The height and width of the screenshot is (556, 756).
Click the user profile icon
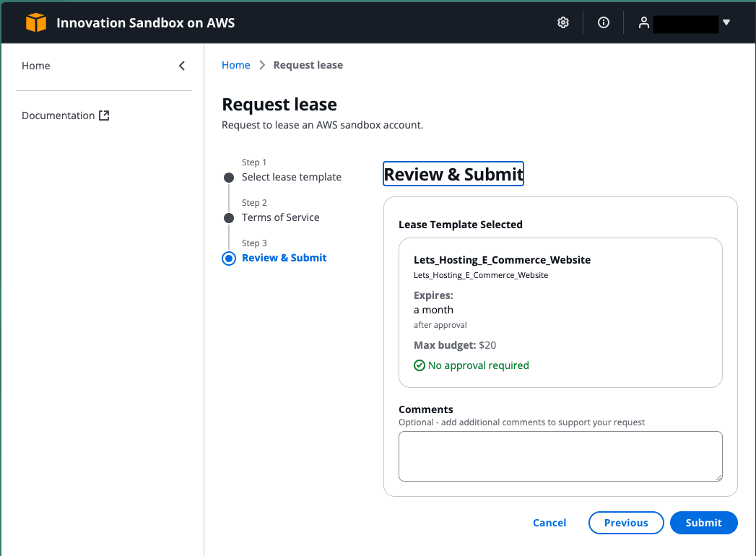[643, 23]
